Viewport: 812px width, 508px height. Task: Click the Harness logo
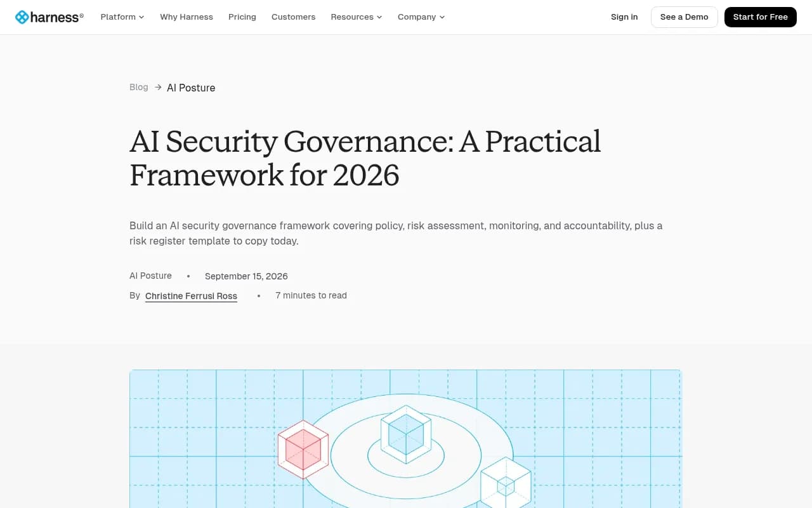tap(49, 17)
